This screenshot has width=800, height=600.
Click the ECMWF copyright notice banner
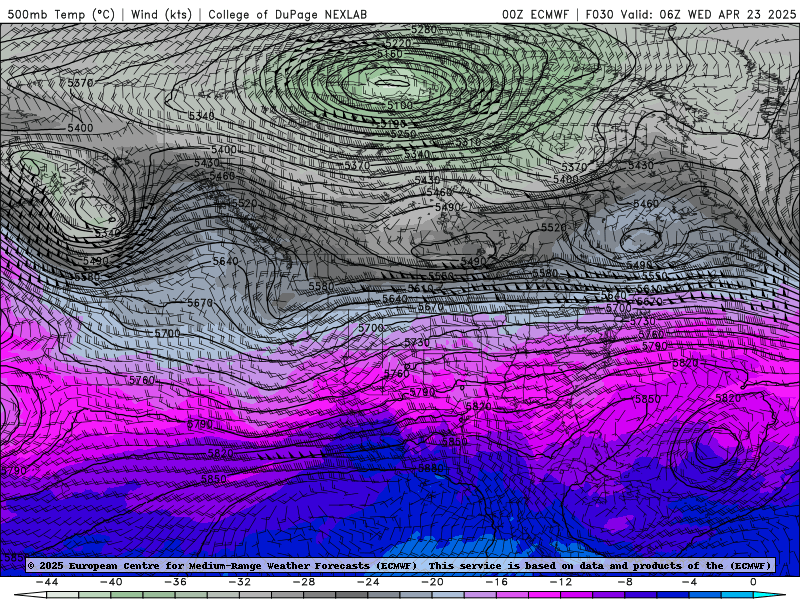pos(400,565)
